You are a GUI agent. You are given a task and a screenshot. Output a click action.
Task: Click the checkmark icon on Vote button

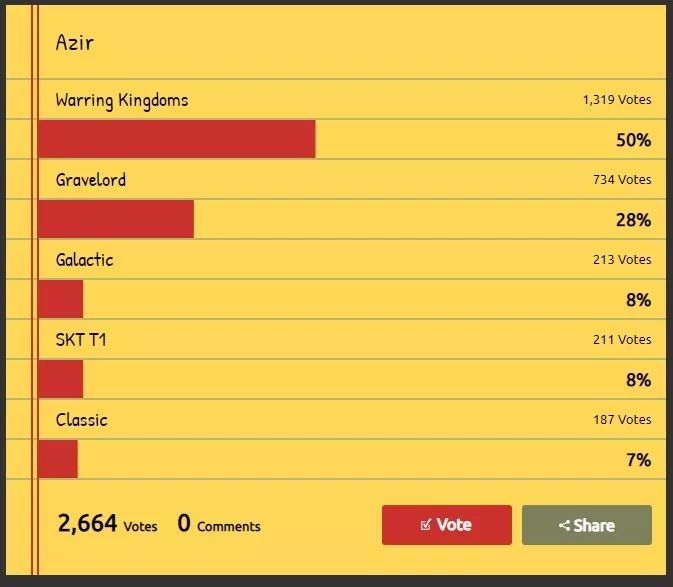[426, 525]
